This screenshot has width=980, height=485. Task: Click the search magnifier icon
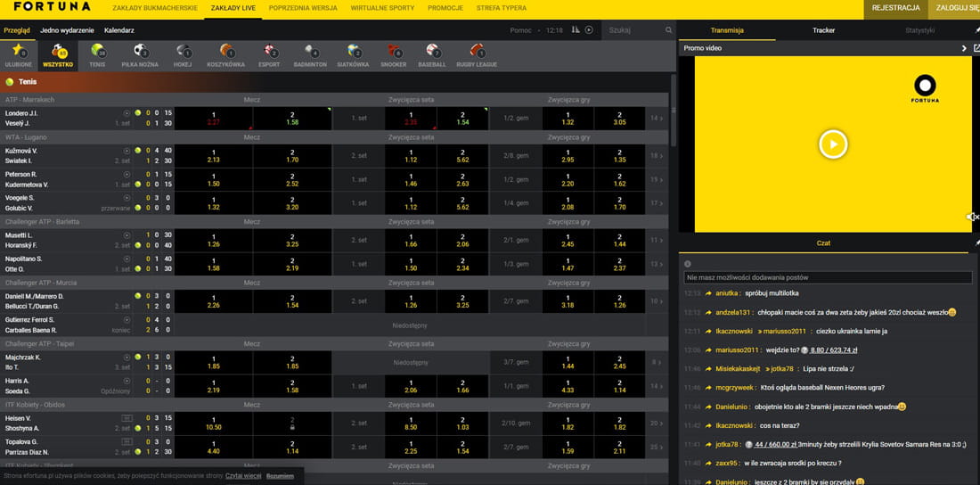668,30
